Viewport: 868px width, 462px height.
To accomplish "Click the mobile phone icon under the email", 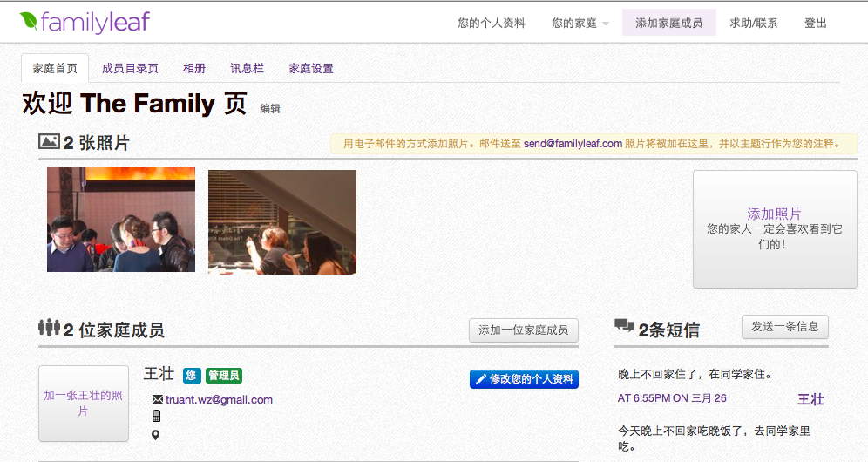I will pyautogui.click(x=157, y=416).
